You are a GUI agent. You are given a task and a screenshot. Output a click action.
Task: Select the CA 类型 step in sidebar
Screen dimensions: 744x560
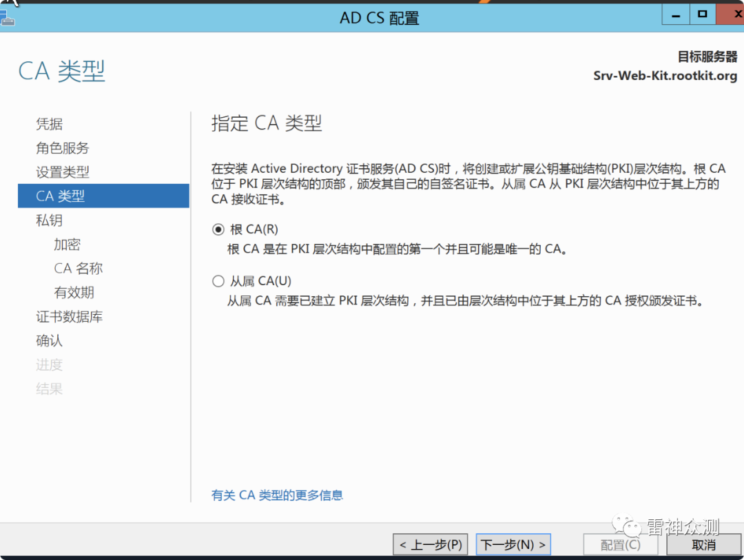click(103, 196)
